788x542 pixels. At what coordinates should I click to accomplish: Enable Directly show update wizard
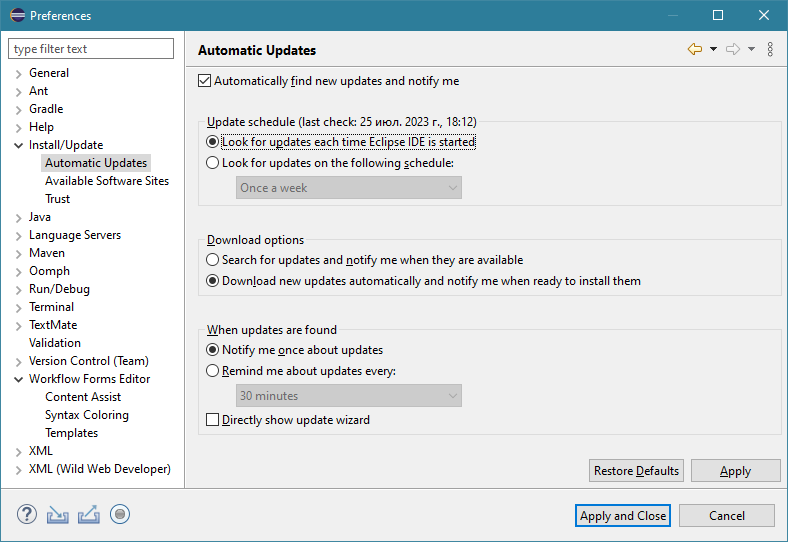(x=212, y=420)
